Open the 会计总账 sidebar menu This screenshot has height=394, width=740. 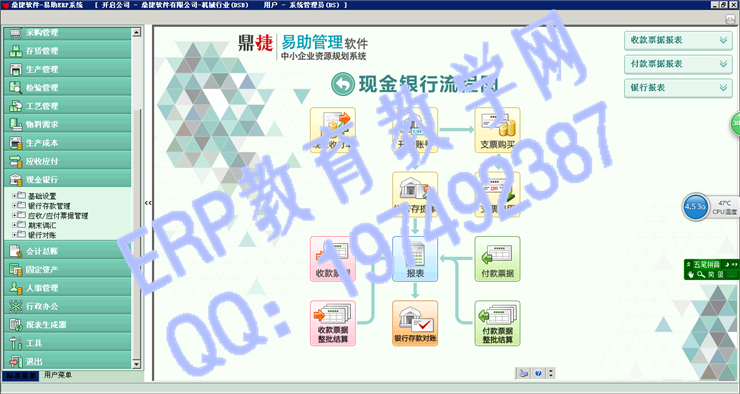[67, 251]
